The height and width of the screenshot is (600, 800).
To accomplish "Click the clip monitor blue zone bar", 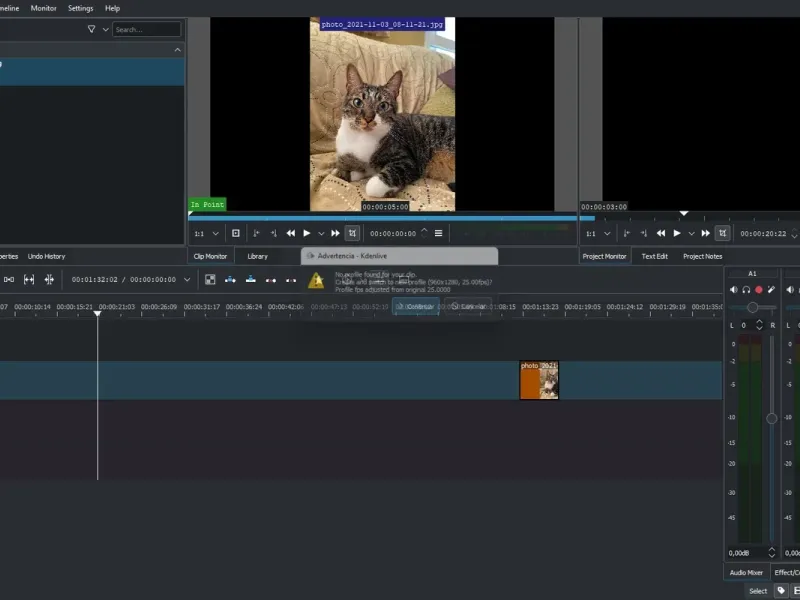I will coord(383,218).
